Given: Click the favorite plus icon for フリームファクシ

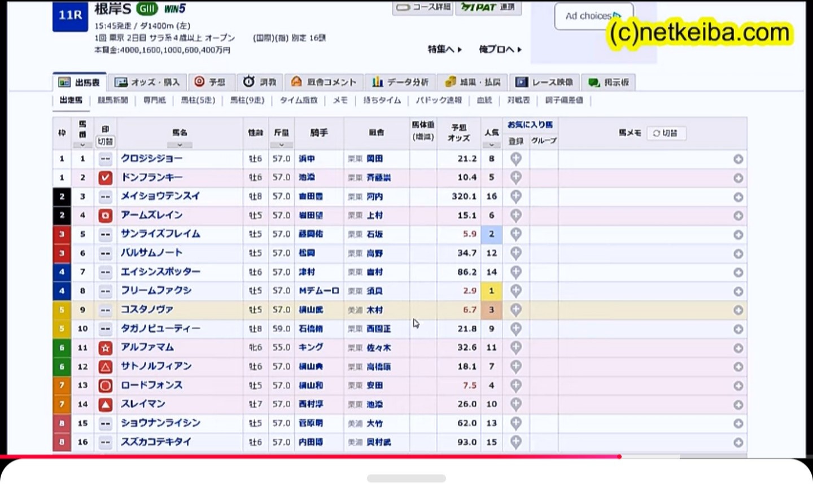Looking at the screenshot, I should tap(515, 291).
